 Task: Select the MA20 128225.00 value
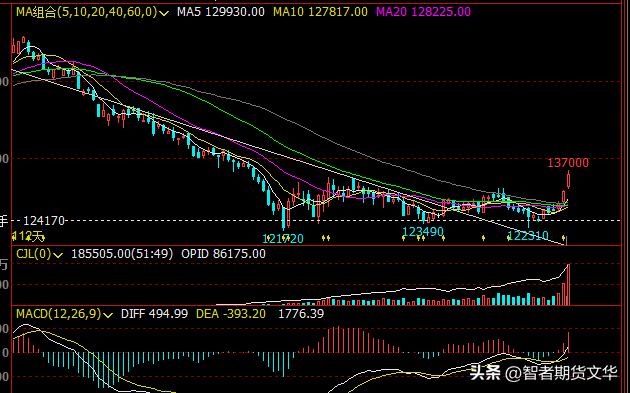(423, 12)
